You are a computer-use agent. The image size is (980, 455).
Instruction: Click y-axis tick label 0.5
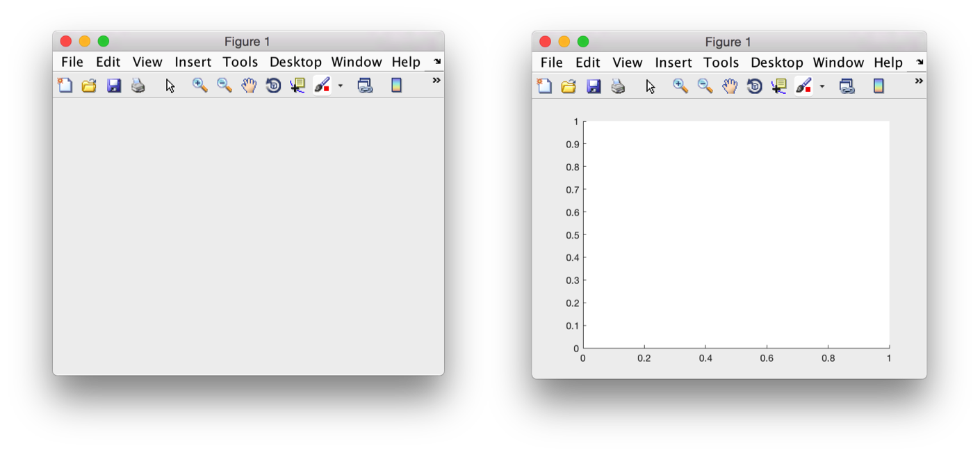coord(573,235)
